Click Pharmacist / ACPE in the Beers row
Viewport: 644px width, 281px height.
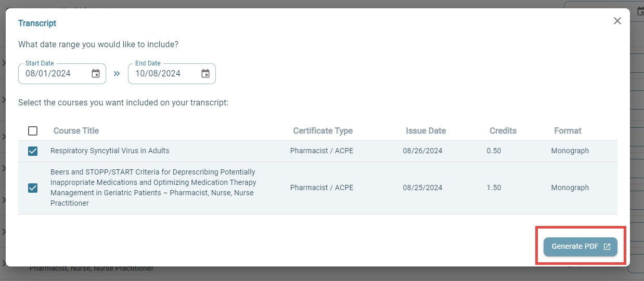(321, 188)
